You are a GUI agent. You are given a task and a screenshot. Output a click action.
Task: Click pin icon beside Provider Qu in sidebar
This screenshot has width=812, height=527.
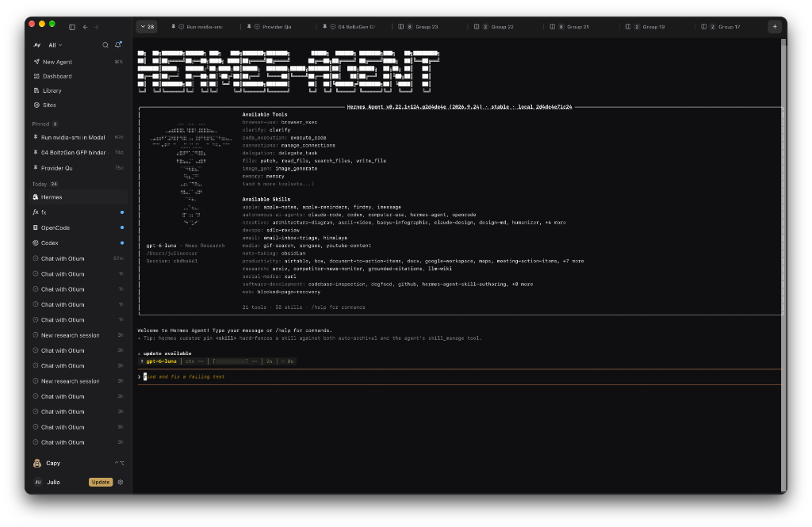35,168
